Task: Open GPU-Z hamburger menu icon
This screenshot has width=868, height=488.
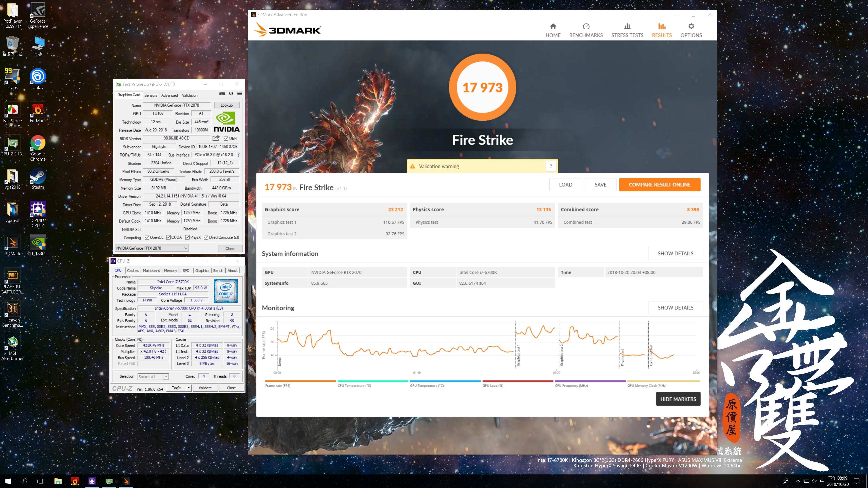Action: [240, 94]
